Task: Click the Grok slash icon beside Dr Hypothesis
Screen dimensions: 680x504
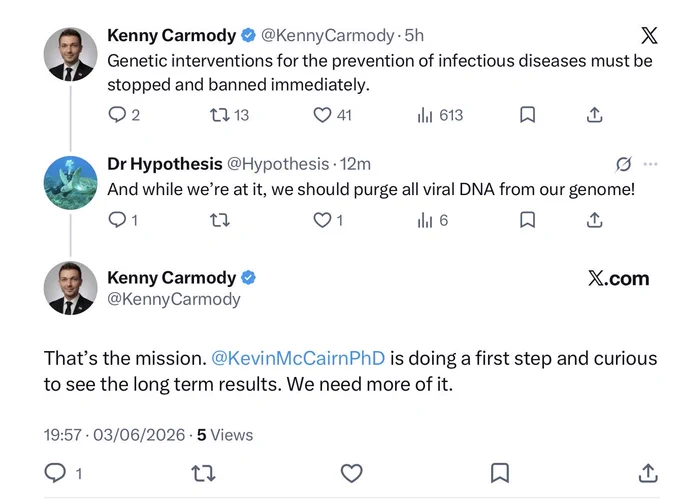Action: (624, 164)
